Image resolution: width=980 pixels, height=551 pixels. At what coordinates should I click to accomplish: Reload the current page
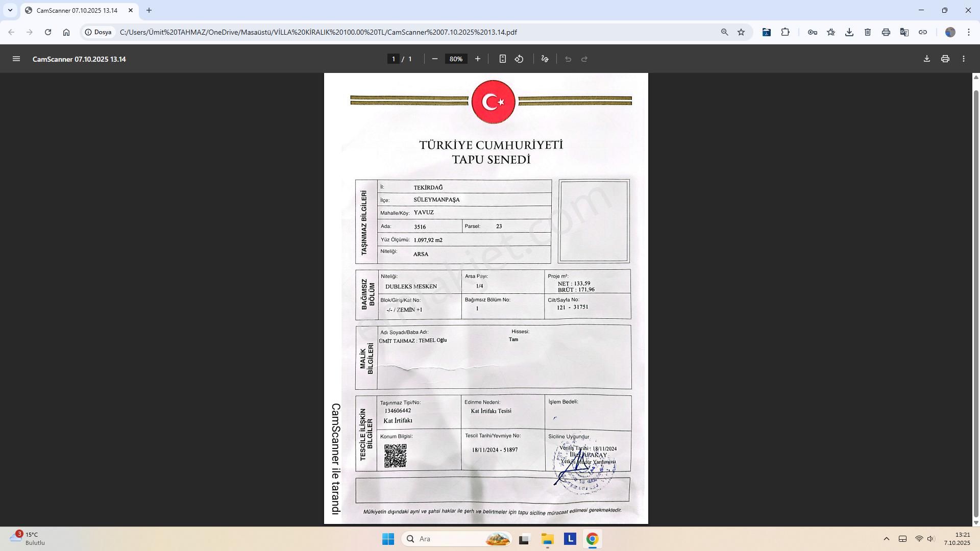[47, 32]
